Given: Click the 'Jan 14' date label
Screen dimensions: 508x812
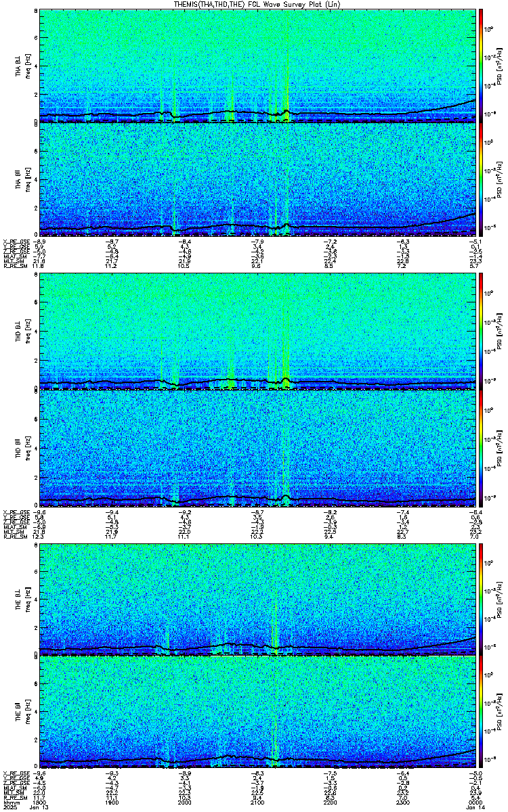Looking at the screenshot, I should click(x=476, y=808).
